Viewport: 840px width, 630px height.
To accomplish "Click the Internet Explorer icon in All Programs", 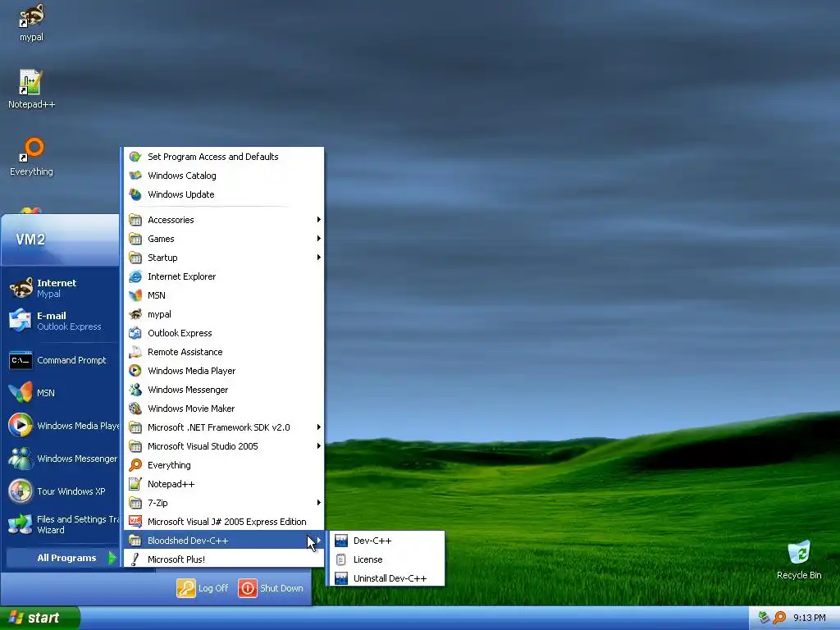I will coord(135,277).
